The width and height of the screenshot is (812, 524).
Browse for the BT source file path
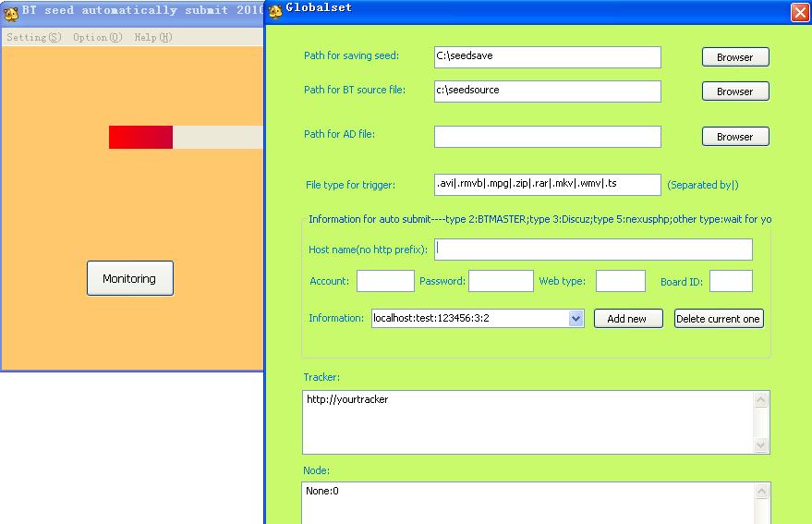(x=735, y=91)
